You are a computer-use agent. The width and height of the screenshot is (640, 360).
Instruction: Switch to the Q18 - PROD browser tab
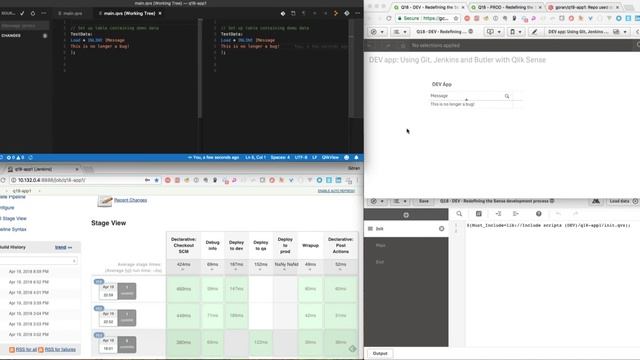point(506,7)
